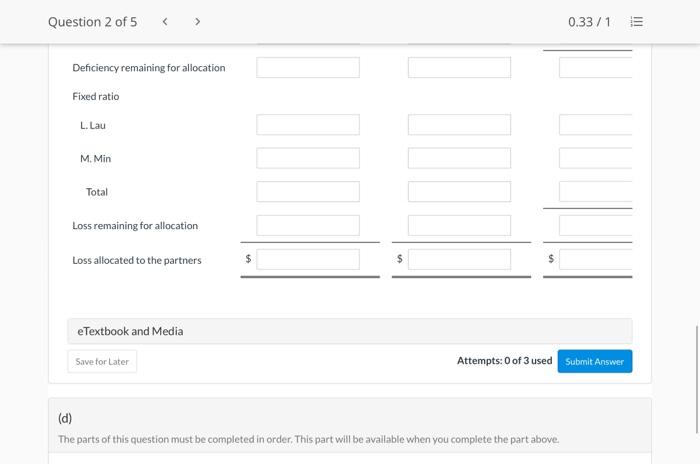
Task: Click third Total row input field
Action: [x=596, y=192]
